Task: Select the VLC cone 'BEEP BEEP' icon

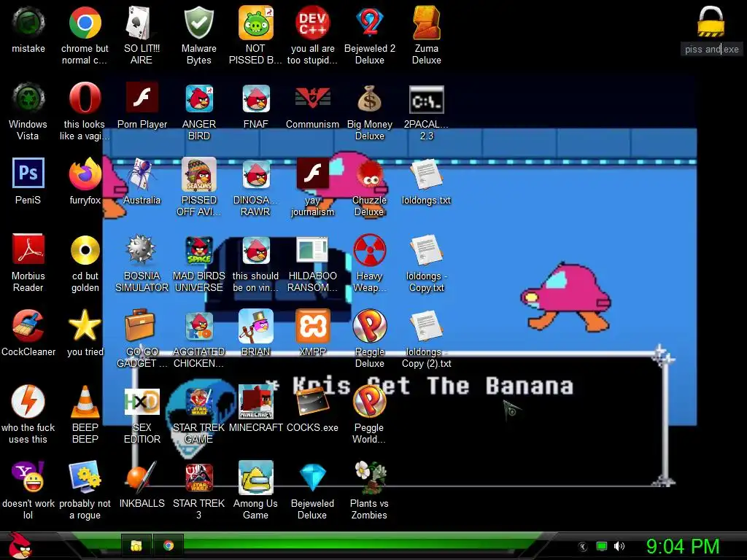Action: click(85, 402)
